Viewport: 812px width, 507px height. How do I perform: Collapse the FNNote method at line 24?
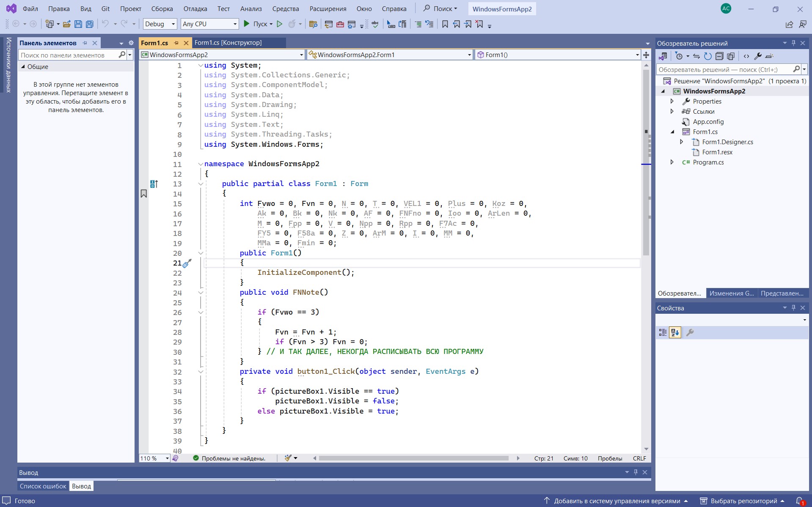pyautogui.click(x=201, y=293)
